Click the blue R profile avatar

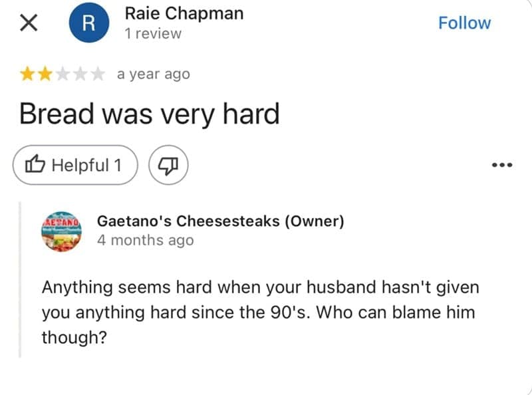point(88,23)
